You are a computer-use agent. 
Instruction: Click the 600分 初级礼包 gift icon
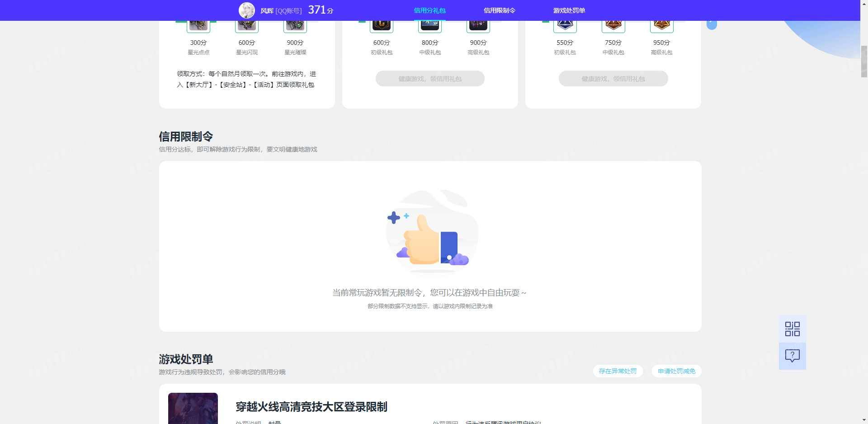(382, 26)
